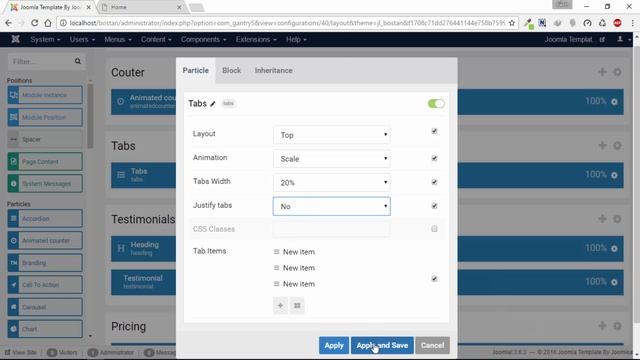
Task: Open the Content menu dropdown
Action: click(x=156, y=40)
